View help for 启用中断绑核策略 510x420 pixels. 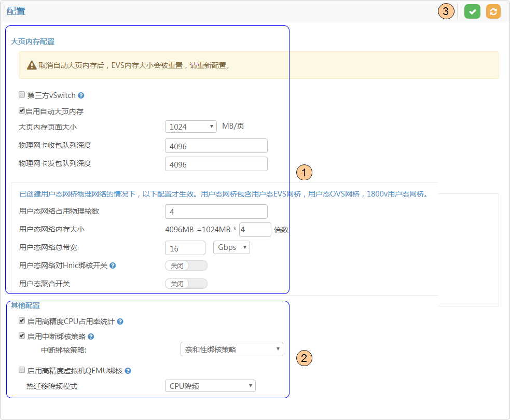pyautogui.click(x=91, y=337)
